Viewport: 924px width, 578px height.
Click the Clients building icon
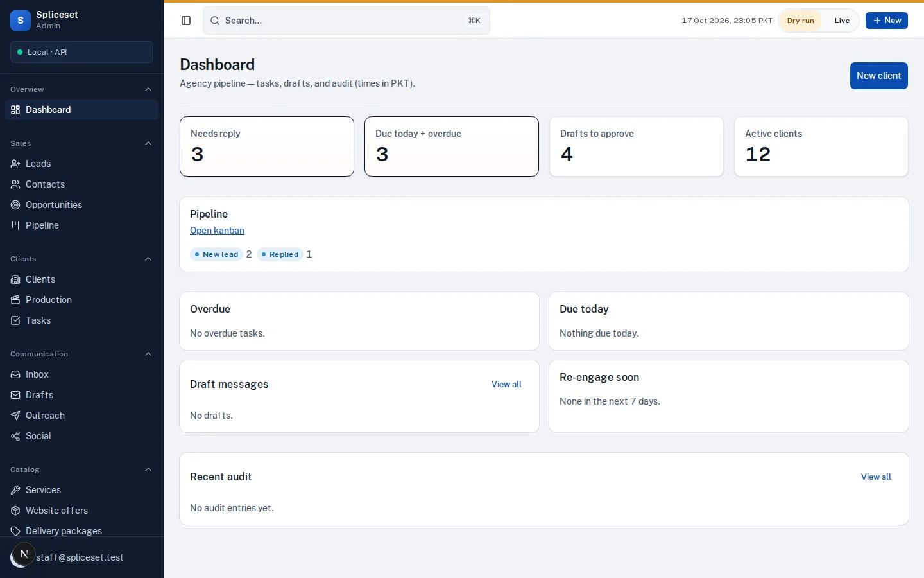point(15,279)
